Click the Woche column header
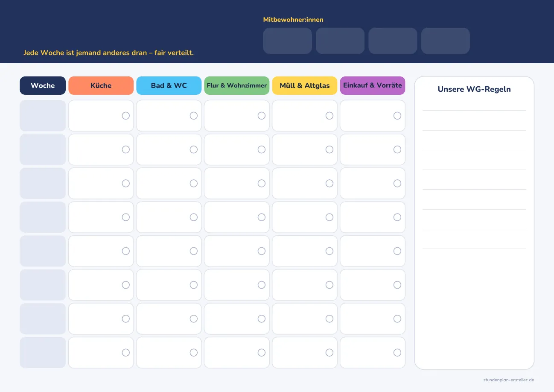This screenshot has width=554, height=392. 43,85
